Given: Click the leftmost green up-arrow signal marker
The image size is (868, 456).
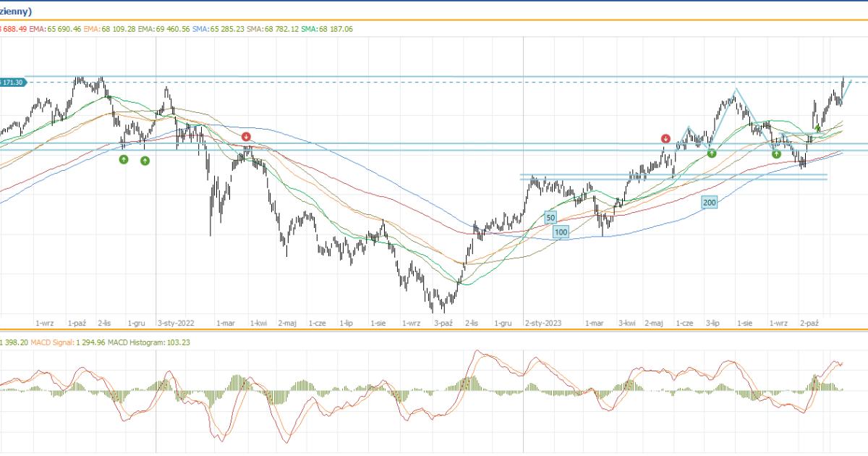Looking at the screenshot, I should point(123,159).
